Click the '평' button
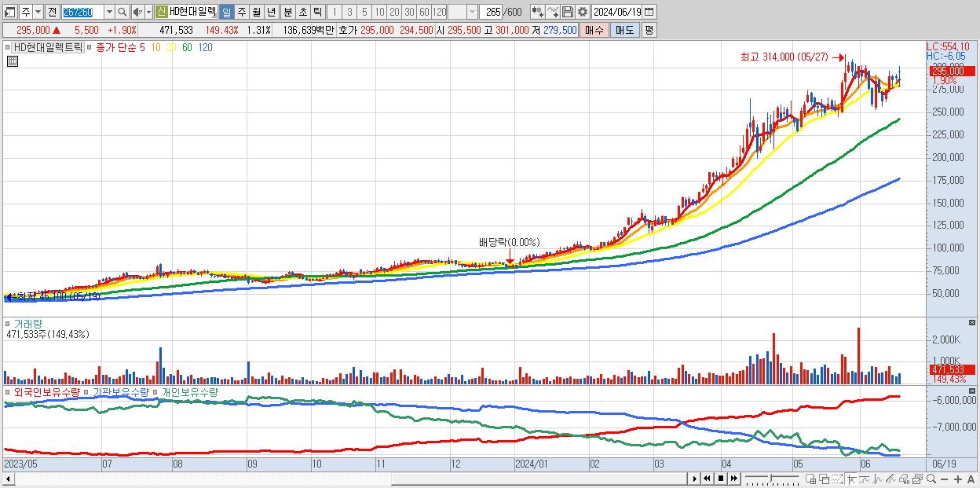The height and width of the screenshot is (488, 980). point(649,30)
